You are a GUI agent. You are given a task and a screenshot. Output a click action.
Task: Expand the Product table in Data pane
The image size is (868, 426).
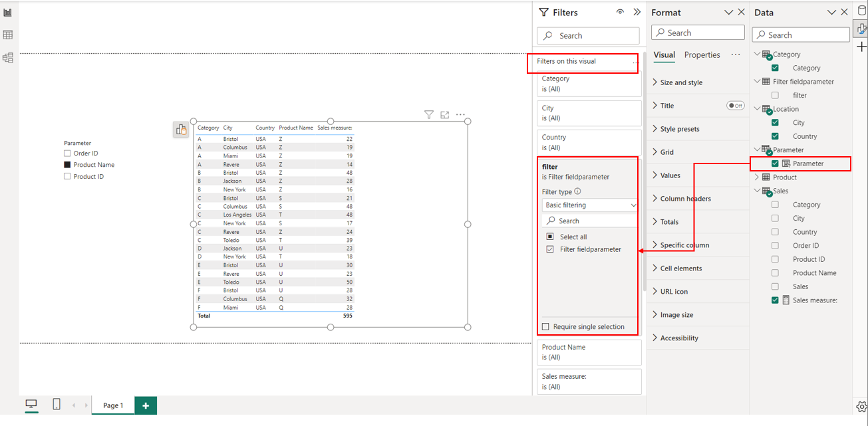(757, 177)
